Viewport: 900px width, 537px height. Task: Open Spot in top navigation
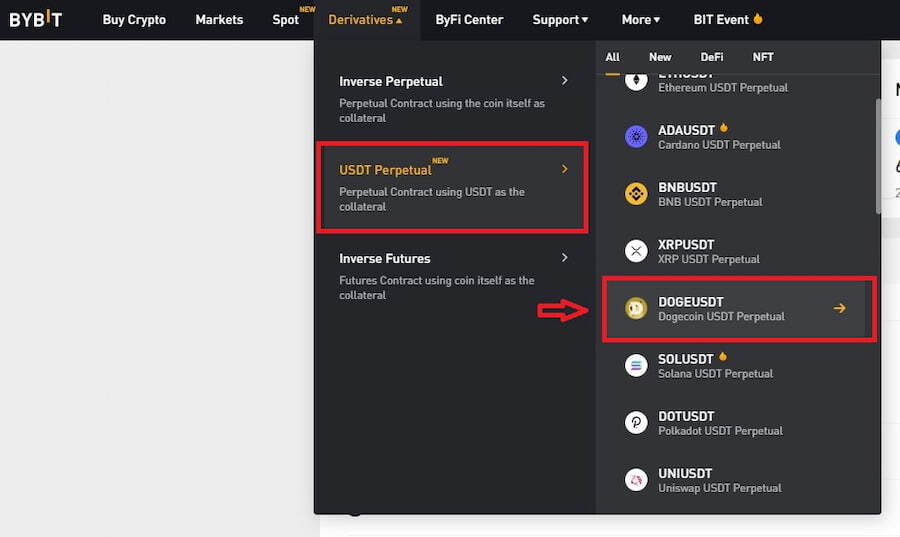285,20
